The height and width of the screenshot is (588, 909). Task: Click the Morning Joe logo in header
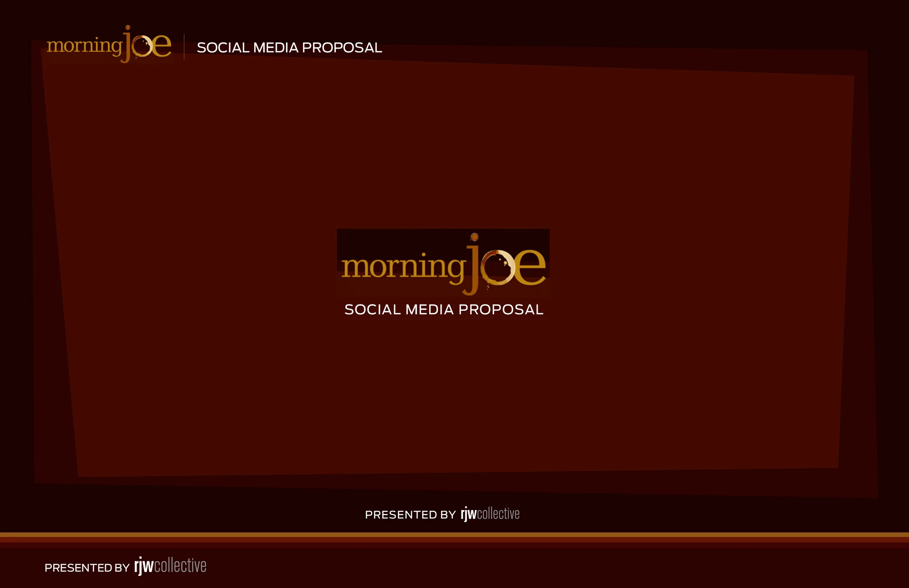click(x=109, y=44)
